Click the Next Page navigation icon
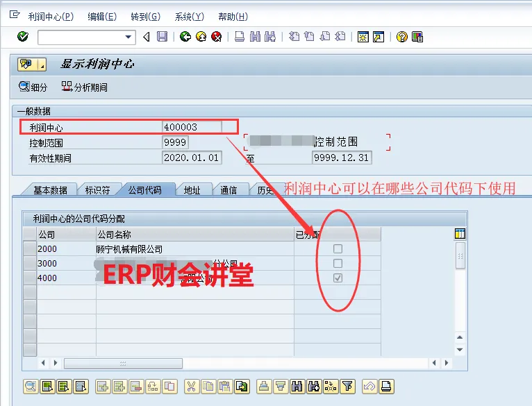Screen dimensions: 532x406 [325, 37]
